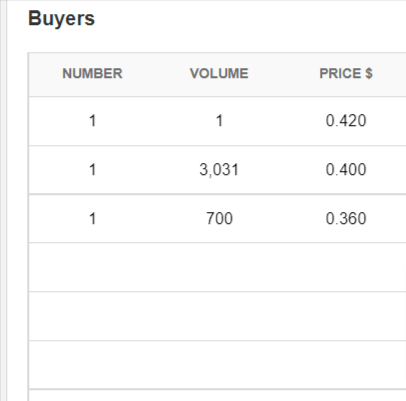Click empty price cell under 0.360
Screen dimensions: 406x401
click(x=346, y=267)
